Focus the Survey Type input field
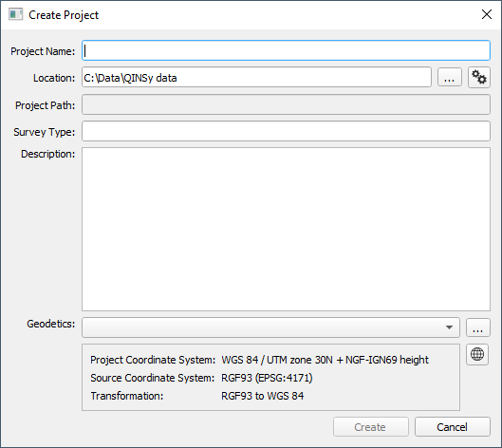Image resolution: width=502 pixels, height=448 pixels. (x=286, y=131)
